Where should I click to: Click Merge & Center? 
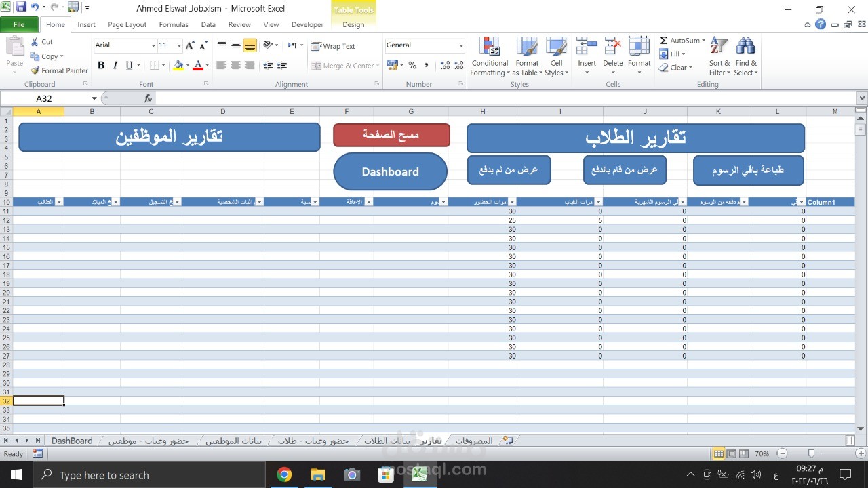click(x=343, y=66)
